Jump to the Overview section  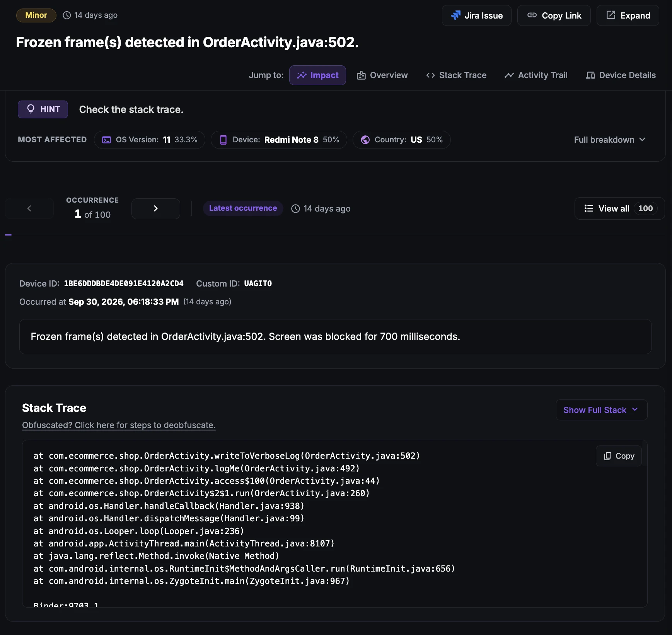click(382, 75)
